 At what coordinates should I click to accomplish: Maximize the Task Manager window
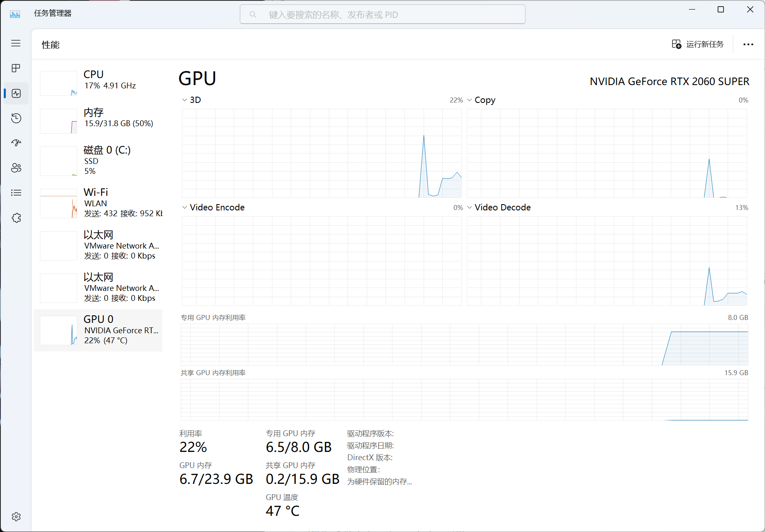721,10
